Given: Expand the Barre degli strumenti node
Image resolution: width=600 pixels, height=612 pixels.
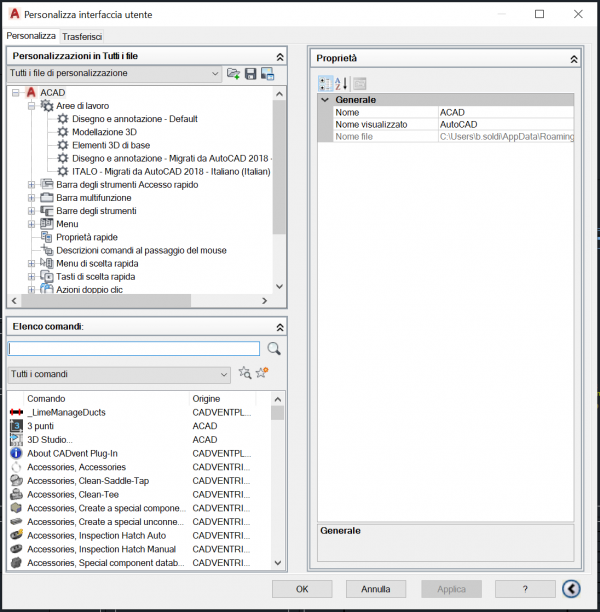Looking at the screenshot, I should tap(31, 211).
